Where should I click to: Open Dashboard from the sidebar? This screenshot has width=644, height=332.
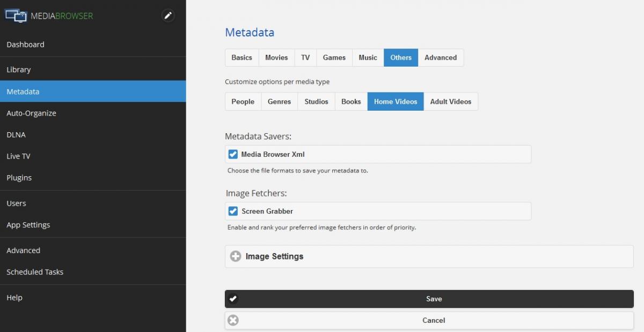click(x=25, y=45)
